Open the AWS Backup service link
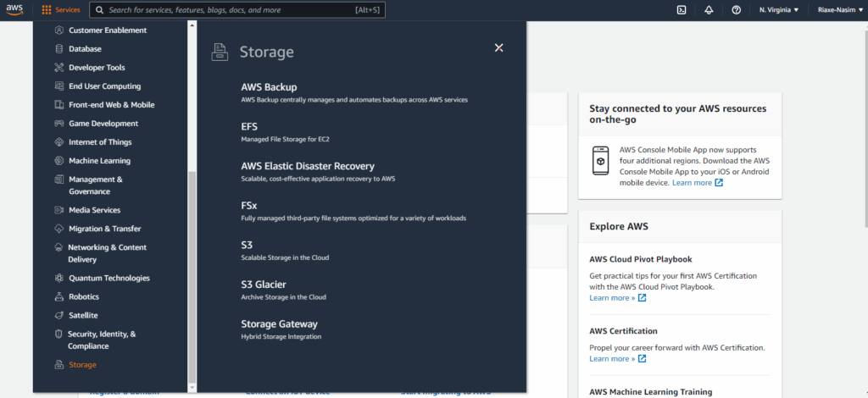This screenshot has height=398, width=868. (x=269, y=87)
